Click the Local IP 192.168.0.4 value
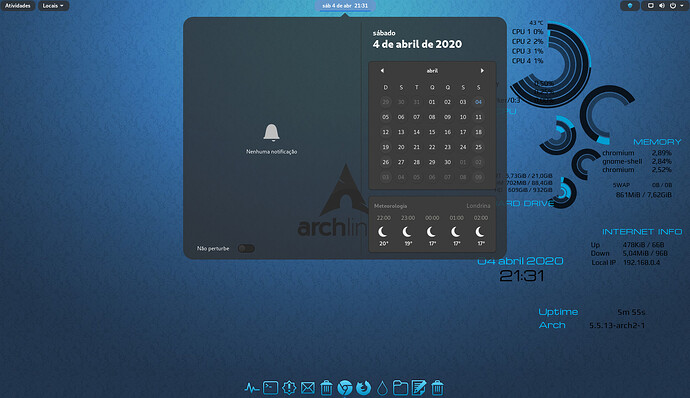The image size is (690, 398). [x=642, y=262]
